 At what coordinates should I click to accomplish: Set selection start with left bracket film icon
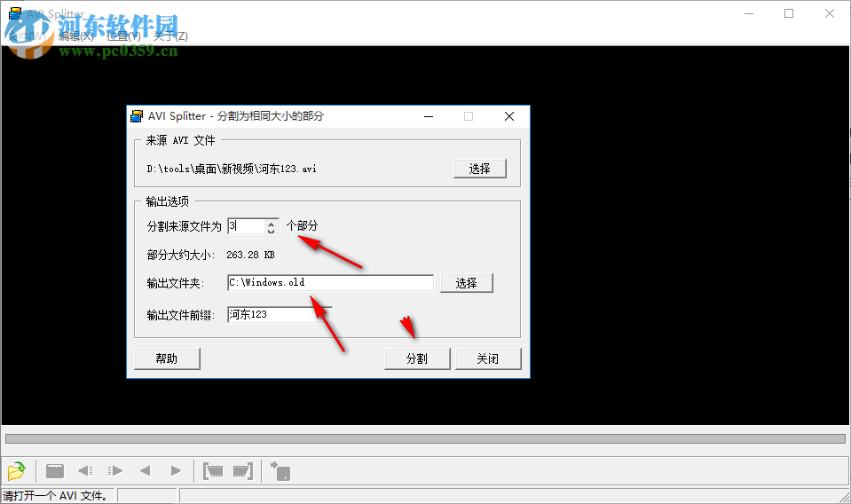(x=213, y=471)
